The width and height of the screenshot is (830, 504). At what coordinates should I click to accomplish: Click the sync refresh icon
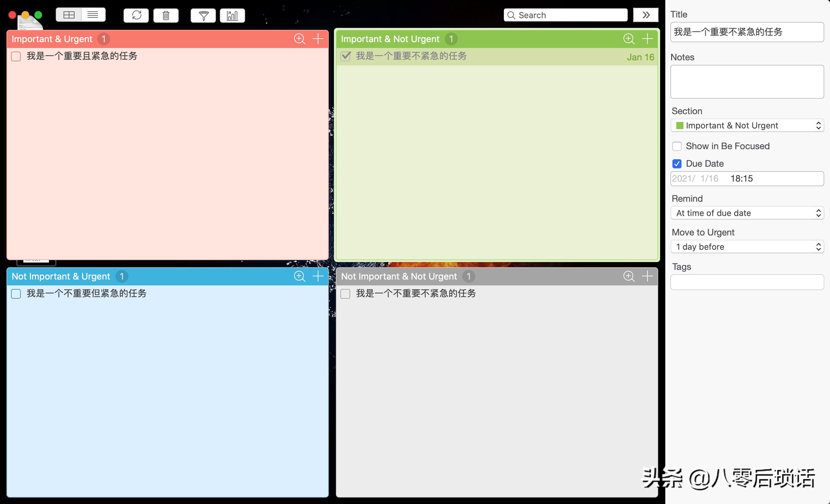136,16
